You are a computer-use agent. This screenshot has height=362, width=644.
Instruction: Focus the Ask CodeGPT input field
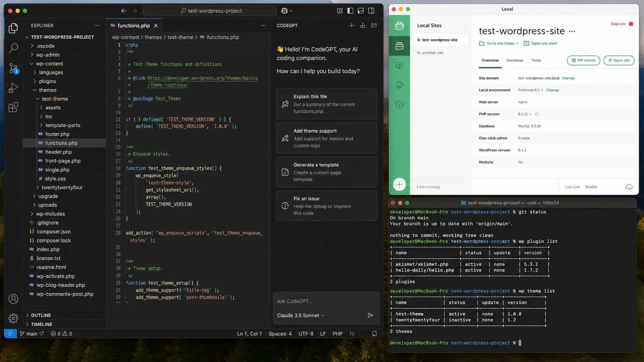(326, 301)
